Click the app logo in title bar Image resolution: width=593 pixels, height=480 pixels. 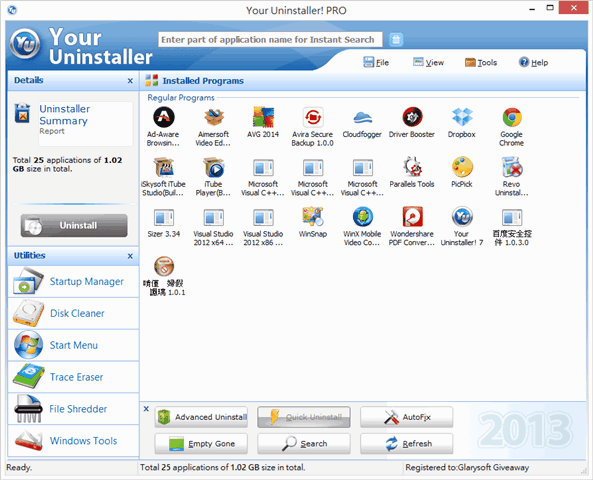click(12, 10)
